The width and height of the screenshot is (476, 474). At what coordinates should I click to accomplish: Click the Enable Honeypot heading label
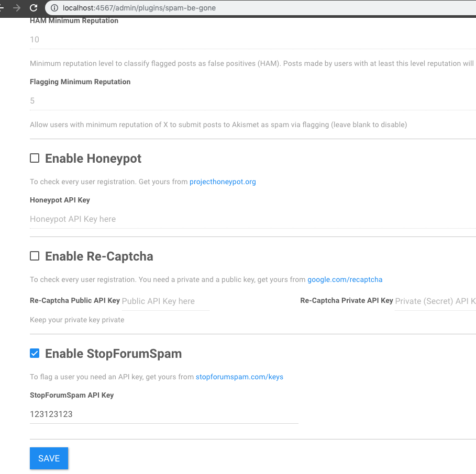93,159
